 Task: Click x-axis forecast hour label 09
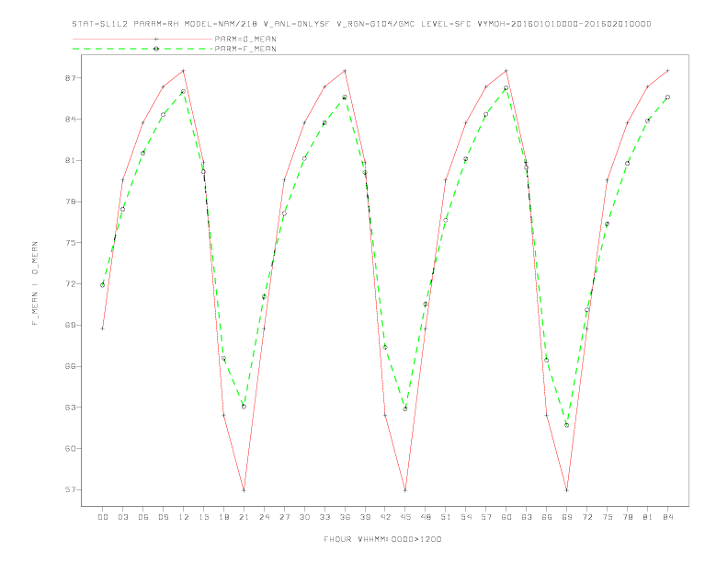point(163,517)
